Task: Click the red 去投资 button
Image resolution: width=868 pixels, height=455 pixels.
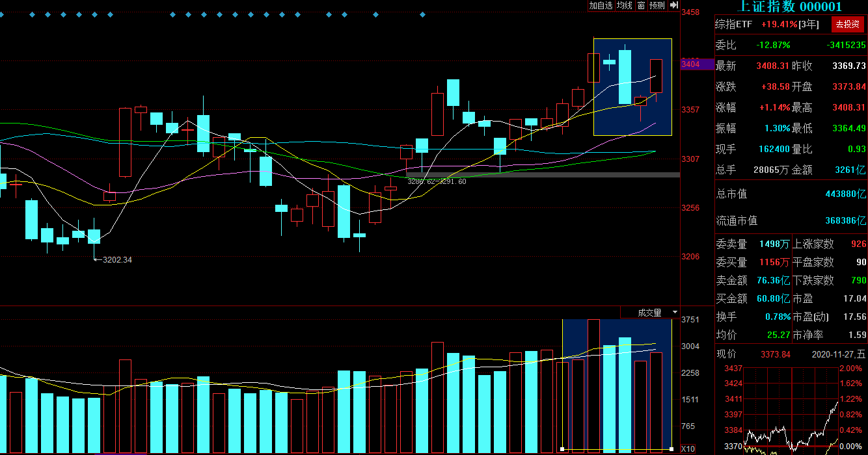Action: [847, 24]
